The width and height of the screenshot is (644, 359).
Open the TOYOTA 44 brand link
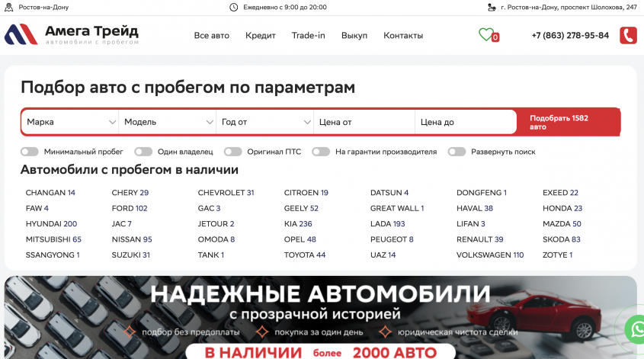304,255
